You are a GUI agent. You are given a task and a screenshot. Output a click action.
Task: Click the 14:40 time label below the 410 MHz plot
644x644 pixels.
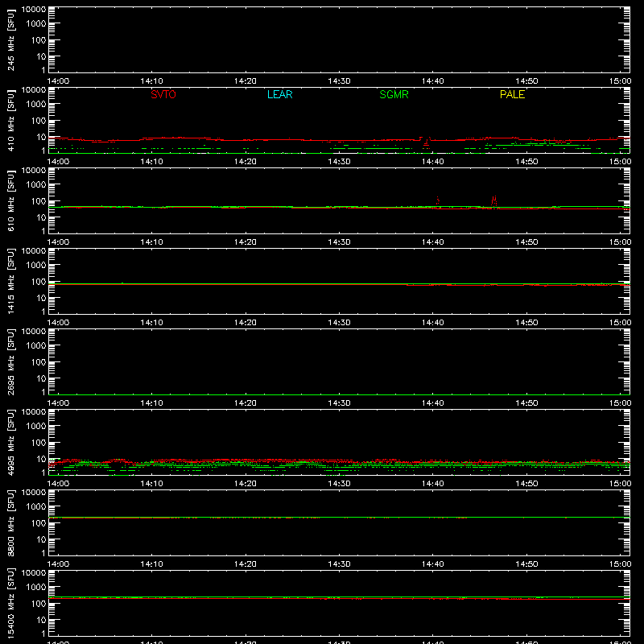tap(432, 162)
